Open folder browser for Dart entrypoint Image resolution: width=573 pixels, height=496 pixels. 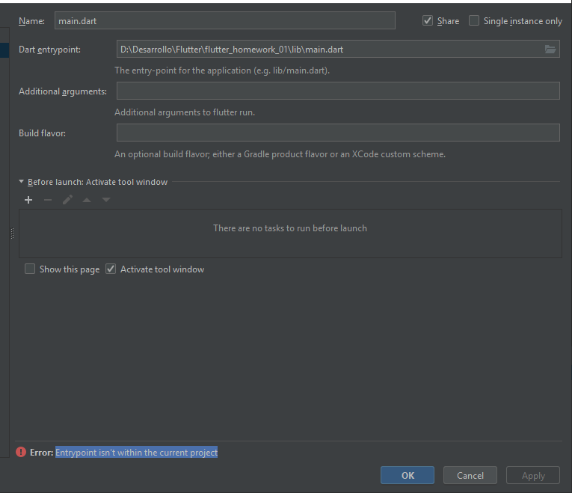coord(550,49)
